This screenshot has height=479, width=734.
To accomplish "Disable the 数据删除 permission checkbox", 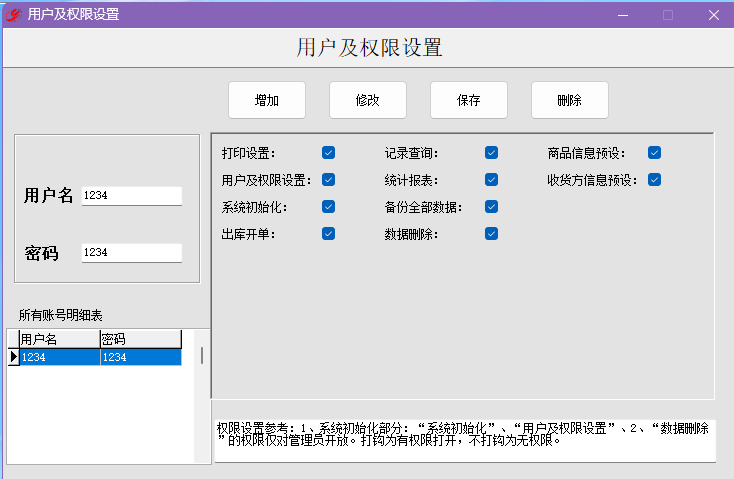I will pyautogui.click(x=492, y=234).
